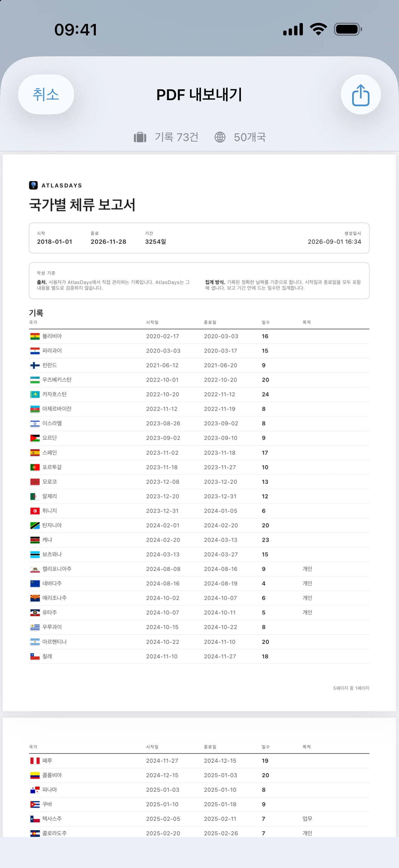Viewport: 399px width, 868px height.
Task: Tap the 캘리포니아주 row name
Action: pos(57,569)
